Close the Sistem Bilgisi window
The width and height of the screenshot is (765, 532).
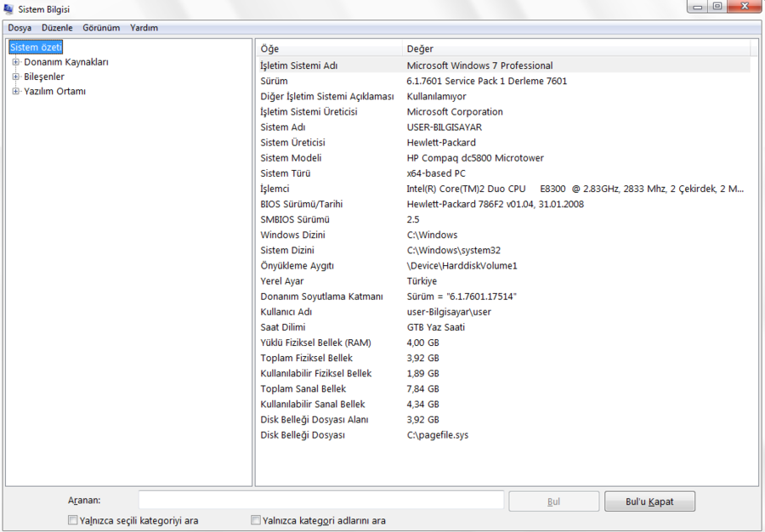pyautogui.click(x=745, y=7)
